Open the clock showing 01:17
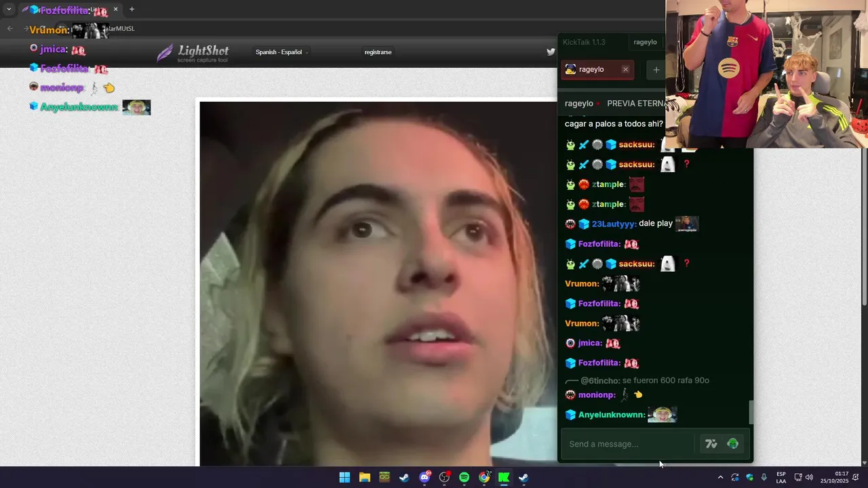The height and width of the screenshot is (488, 868). (835, 477)
